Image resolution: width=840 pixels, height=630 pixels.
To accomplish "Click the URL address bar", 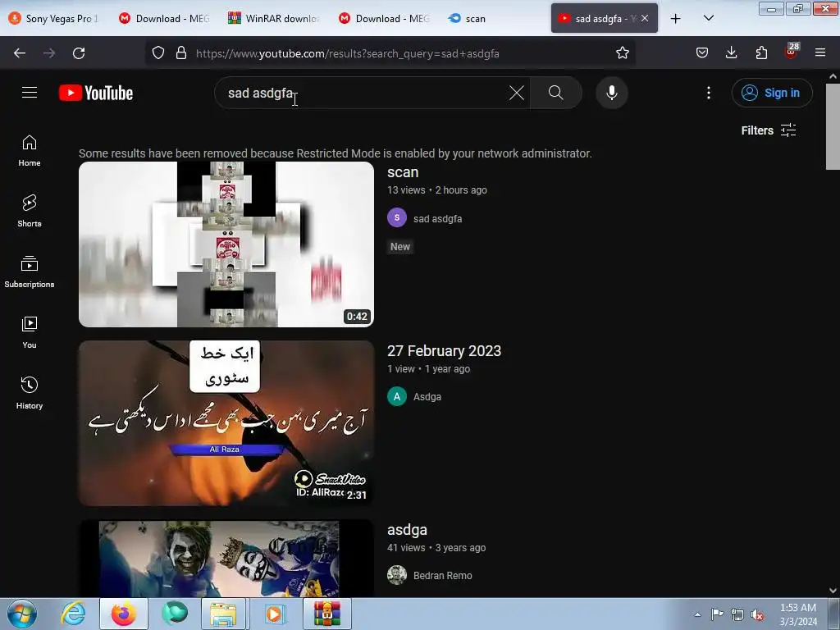I will point(390,53).
